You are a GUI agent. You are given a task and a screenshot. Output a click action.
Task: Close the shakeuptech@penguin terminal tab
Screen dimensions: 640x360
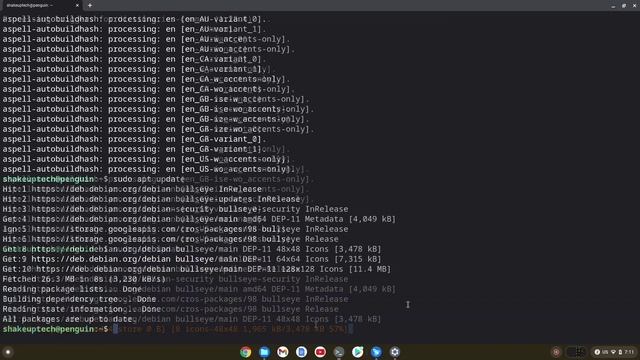77,5
